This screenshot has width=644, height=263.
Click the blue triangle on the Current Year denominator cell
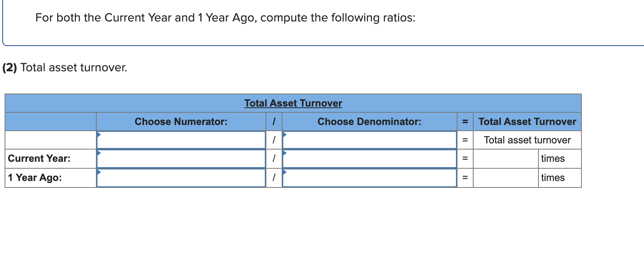pyautogui.click(x=284, y=154)
